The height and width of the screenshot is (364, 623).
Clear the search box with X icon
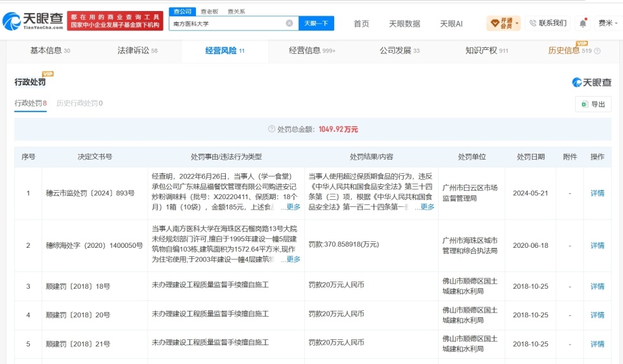(x=289, y=23)
